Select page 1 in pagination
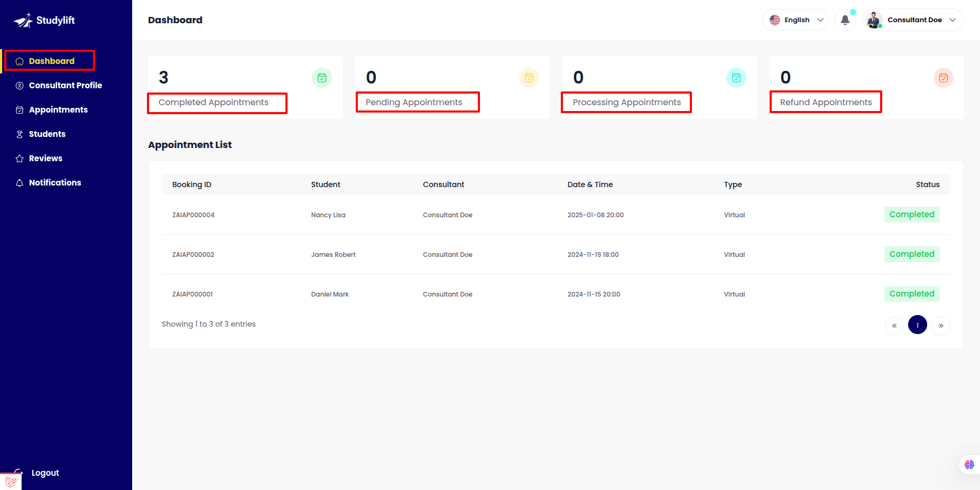 click(918, 325)
